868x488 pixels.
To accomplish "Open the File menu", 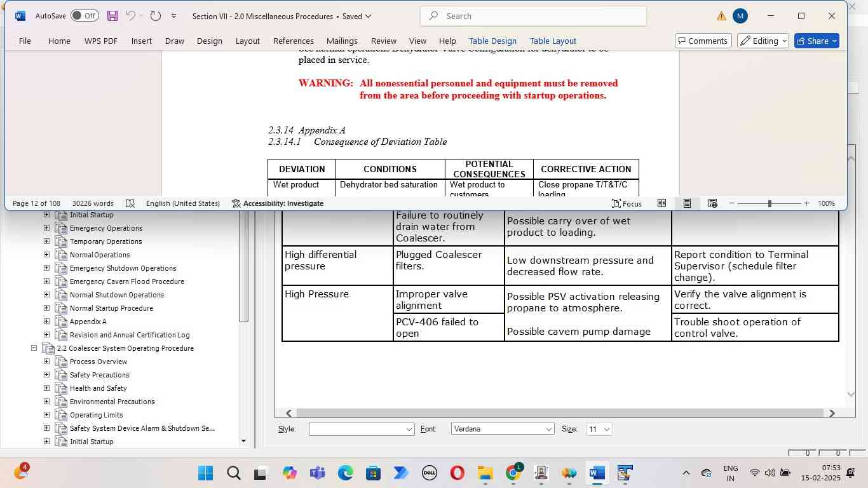I will pos(25,41).
